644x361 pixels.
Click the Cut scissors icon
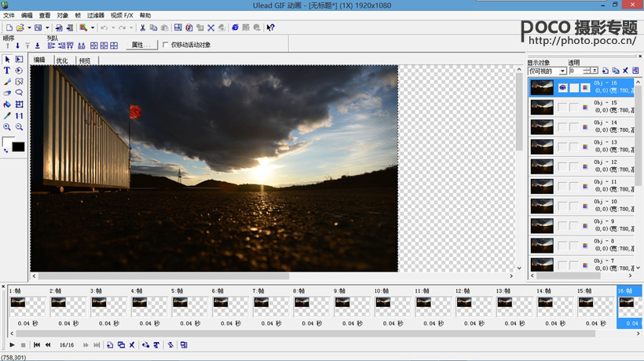coord(142,28)
